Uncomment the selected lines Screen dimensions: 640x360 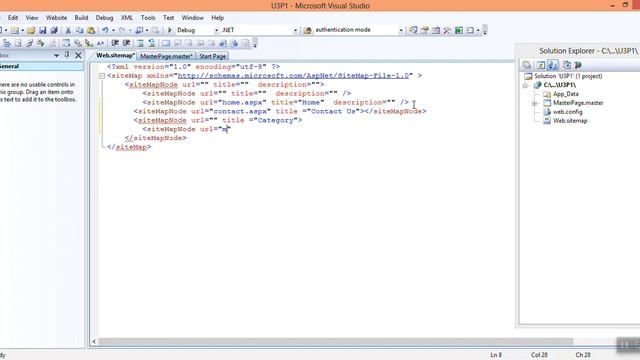point(151,43)
